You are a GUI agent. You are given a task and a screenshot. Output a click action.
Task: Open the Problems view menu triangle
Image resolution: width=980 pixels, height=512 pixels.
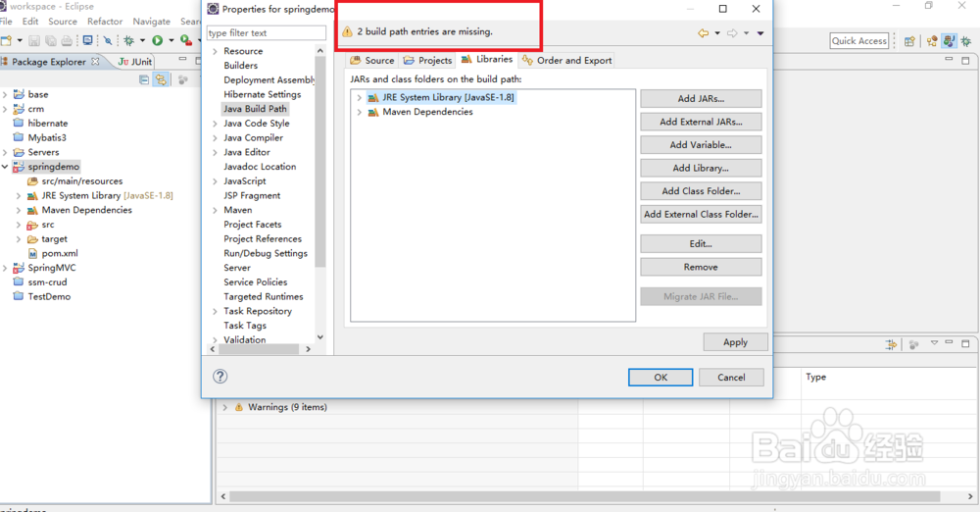point(934,343)
